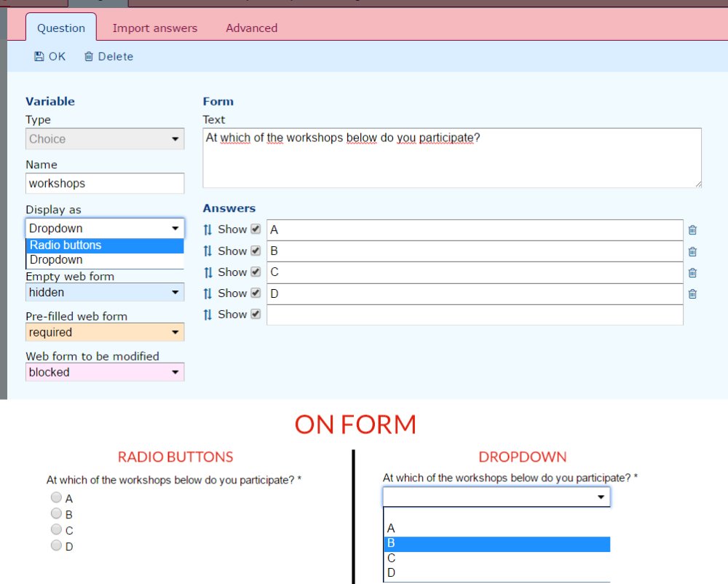Uncheck the Show checkbox for answer A
The image size is (728, 584).
pos(256,229)
